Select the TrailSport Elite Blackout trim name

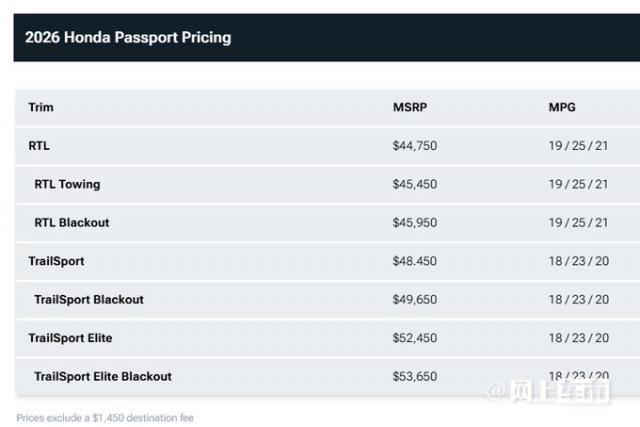point(103,377)
